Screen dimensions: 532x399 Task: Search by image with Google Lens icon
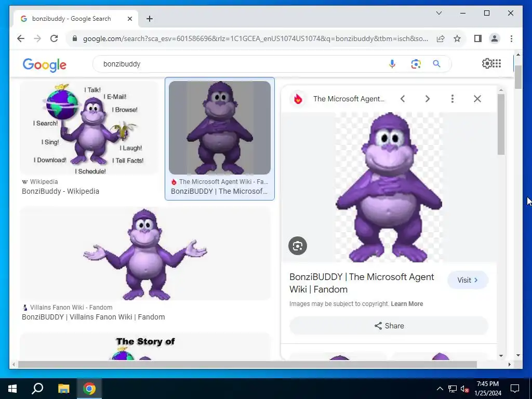[x=416, y=64]
